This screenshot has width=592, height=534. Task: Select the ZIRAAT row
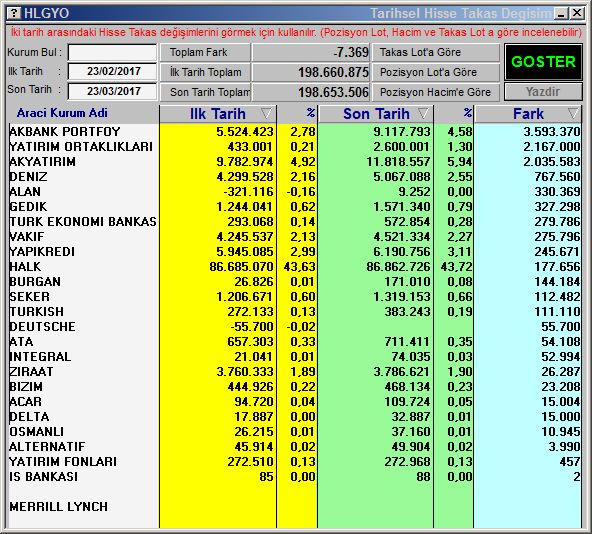295,372
